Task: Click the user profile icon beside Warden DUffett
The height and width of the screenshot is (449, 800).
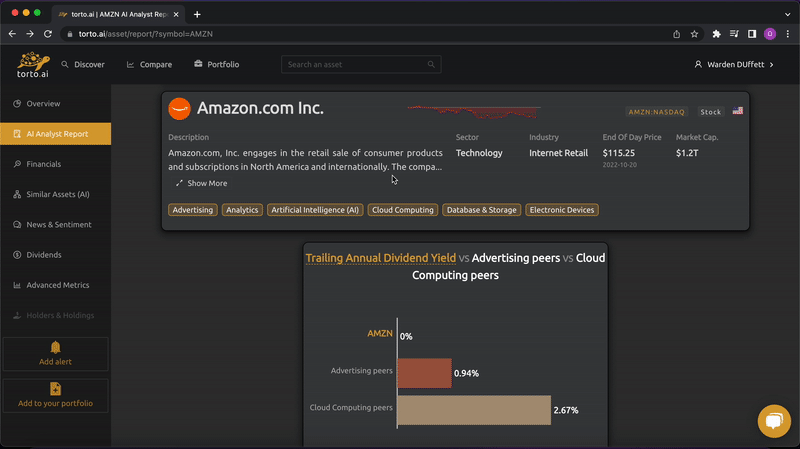Action: [x=698, y=64]
